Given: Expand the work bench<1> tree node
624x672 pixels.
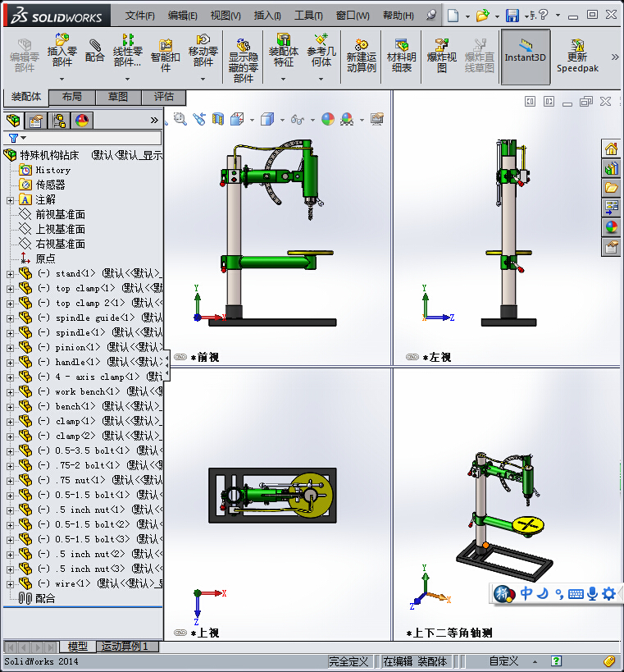Looking at the screenshot, I should pos(10,392).
